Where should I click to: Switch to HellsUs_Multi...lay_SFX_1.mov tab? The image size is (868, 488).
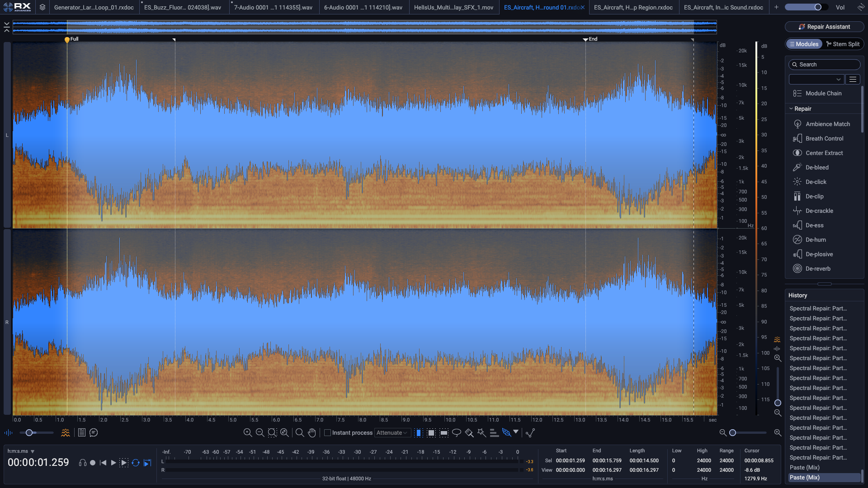coord(453,7)
